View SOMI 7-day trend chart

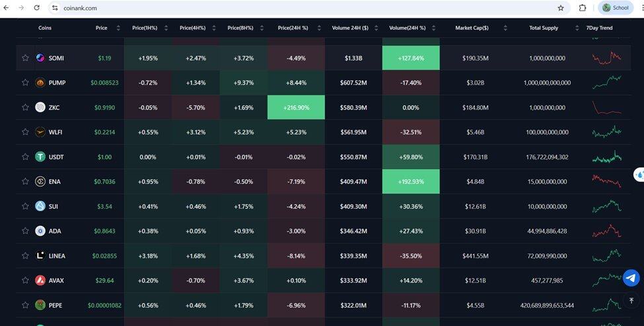[606, 57]
